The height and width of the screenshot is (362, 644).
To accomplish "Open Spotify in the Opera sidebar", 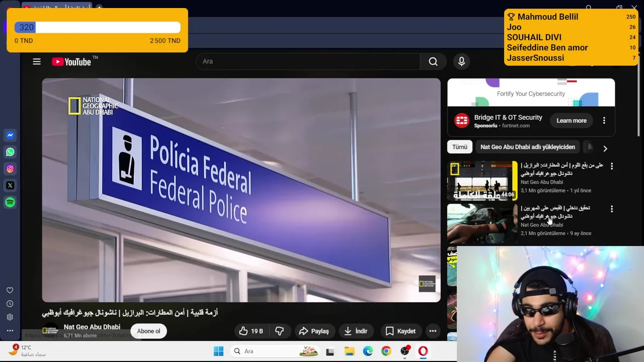I will (x=10, y=202).
